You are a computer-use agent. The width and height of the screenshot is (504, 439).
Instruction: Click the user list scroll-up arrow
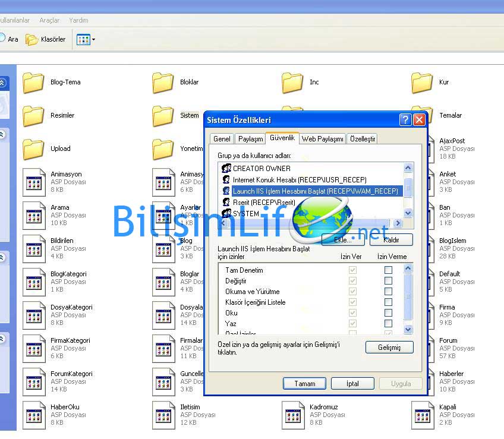coord(408,168)
